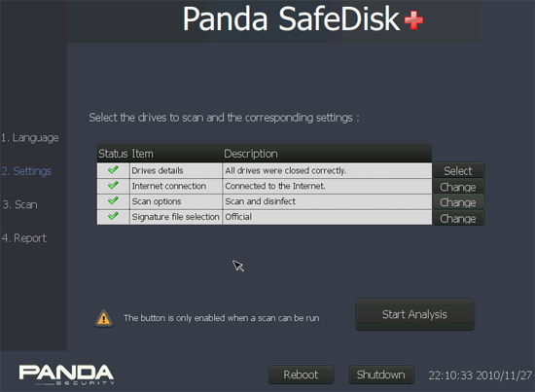This screenshot has width=535, height=392.
Task: Select the Drives details row
Action: (x=265, y=170)
